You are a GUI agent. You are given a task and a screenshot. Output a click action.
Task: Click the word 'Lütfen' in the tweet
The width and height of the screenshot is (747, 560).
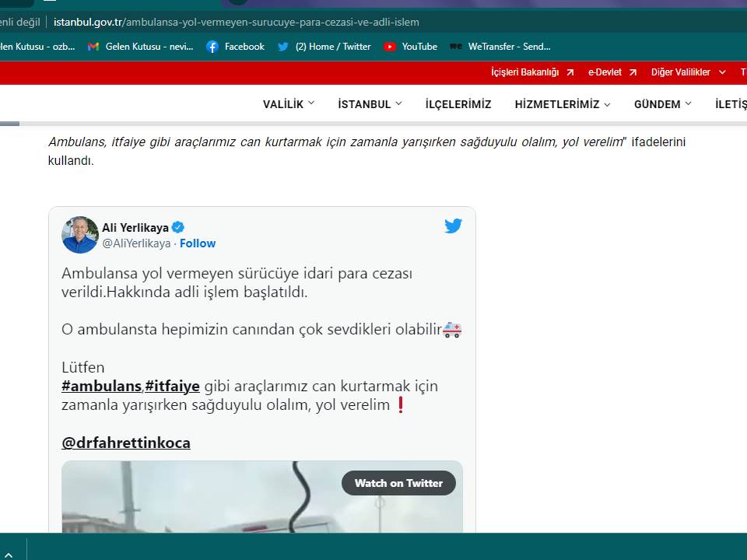tap(83, 367)
